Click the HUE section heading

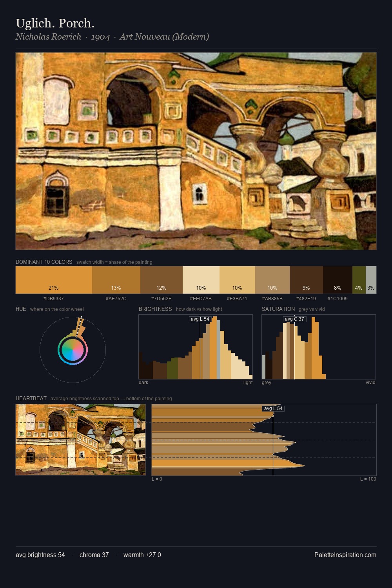(x=21, y=309)
